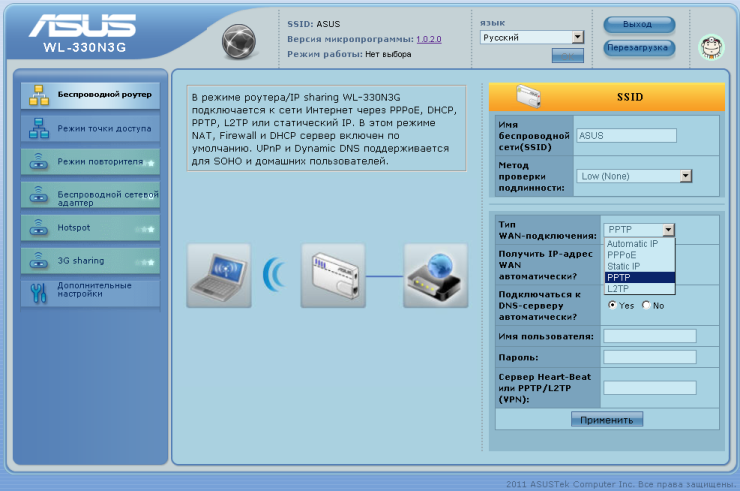The image size is (740, 491).
Task: Choose PPTP in WAN type list
Action: (639, 278)
